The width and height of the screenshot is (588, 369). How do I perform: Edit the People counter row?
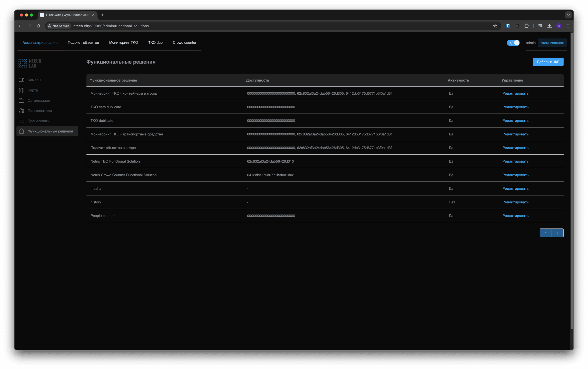click(515, 216)
